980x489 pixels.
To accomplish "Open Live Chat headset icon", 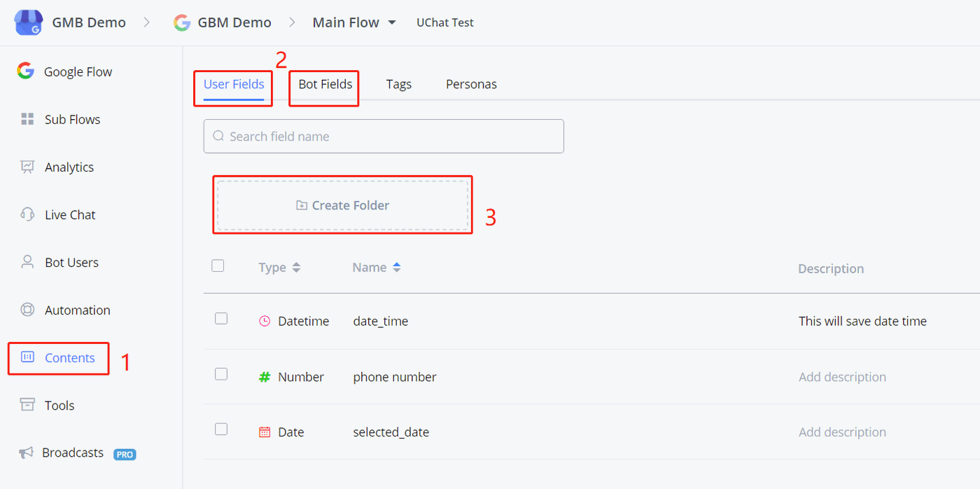I will 27,214.
